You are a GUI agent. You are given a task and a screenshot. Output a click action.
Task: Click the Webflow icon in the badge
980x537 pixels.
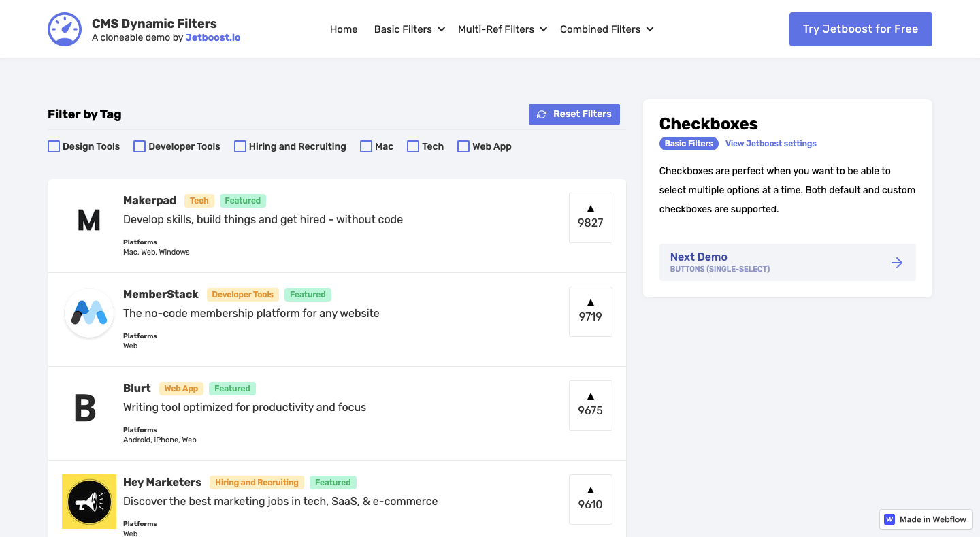tap(889, 519)
